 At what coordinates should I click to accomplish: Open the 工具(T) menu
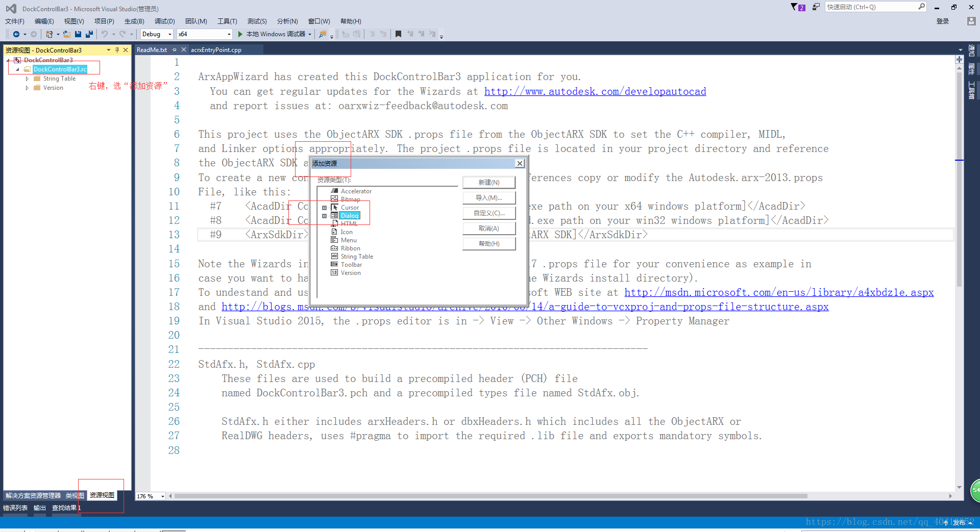(227, 21)
